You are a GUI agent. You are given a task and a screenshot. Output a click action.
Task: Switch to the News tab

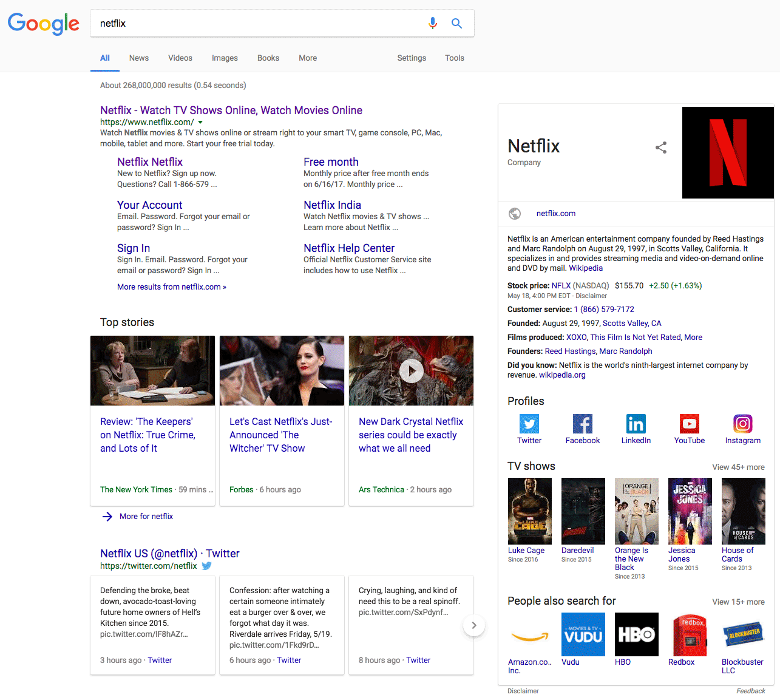pyautogui.click(x=138, y=58)
